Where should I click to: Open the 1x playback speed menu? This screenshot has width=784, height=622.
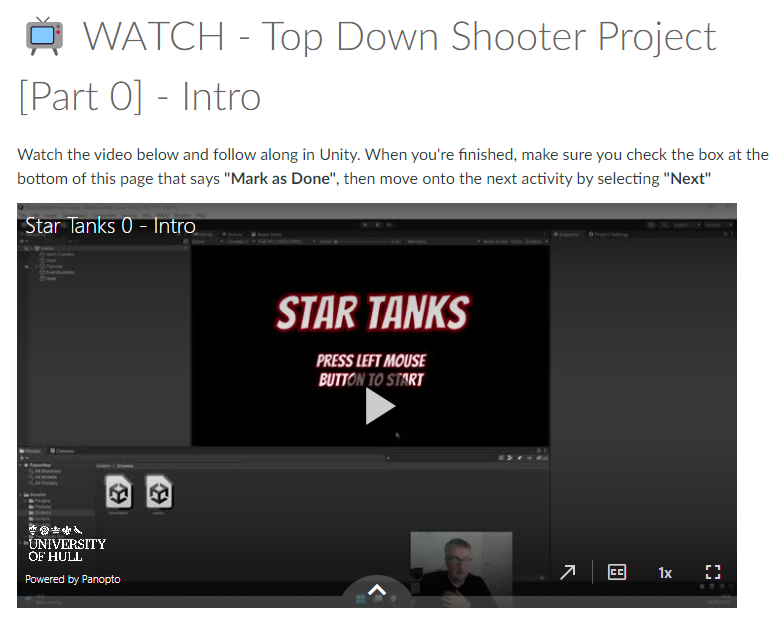click(664, 573)
